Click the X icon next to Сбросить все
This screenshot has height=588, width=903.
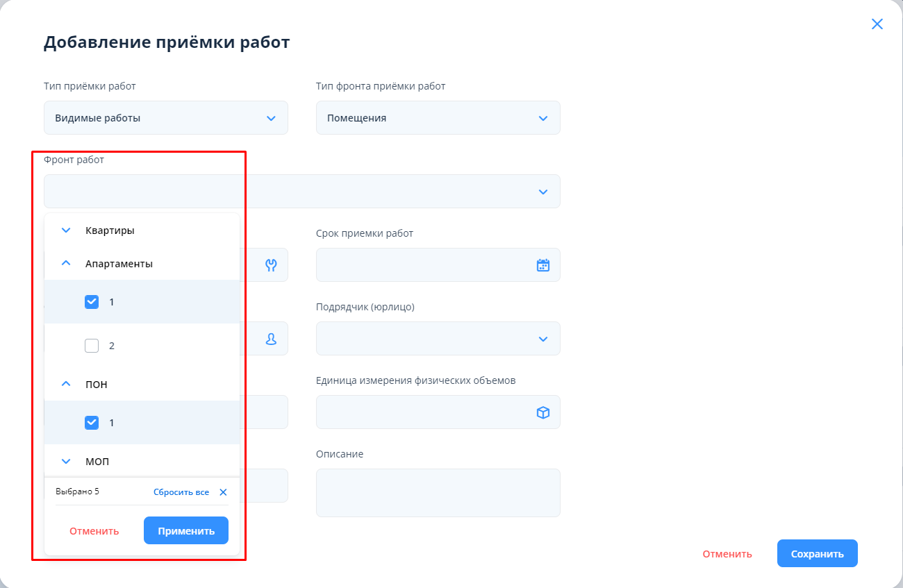pos(223,492)
